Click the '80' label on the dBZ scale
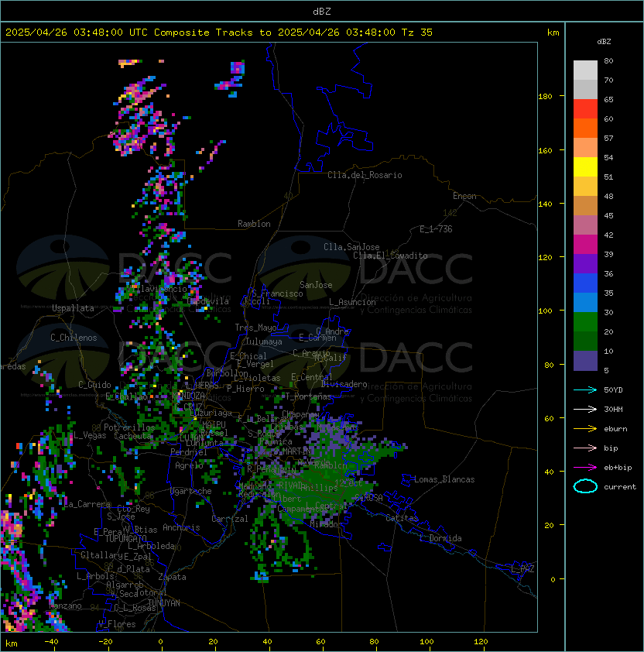The height and width of the screenshot is (652, 644). tap(608, 60)
